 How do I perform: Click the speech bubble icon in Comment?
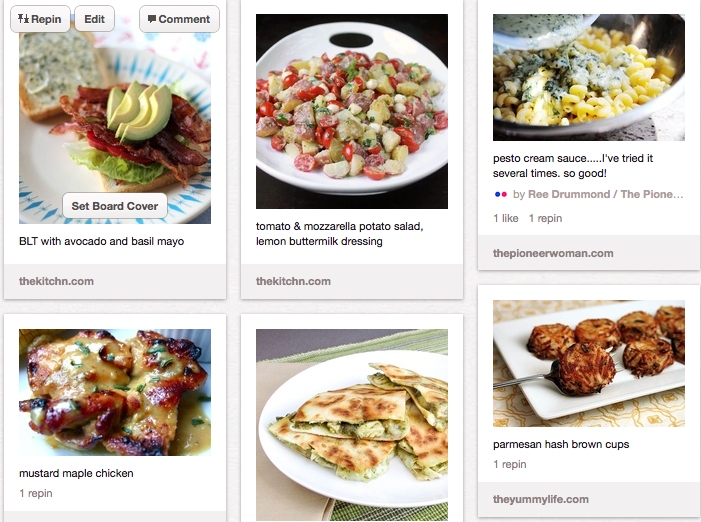[x=152, y=19]
